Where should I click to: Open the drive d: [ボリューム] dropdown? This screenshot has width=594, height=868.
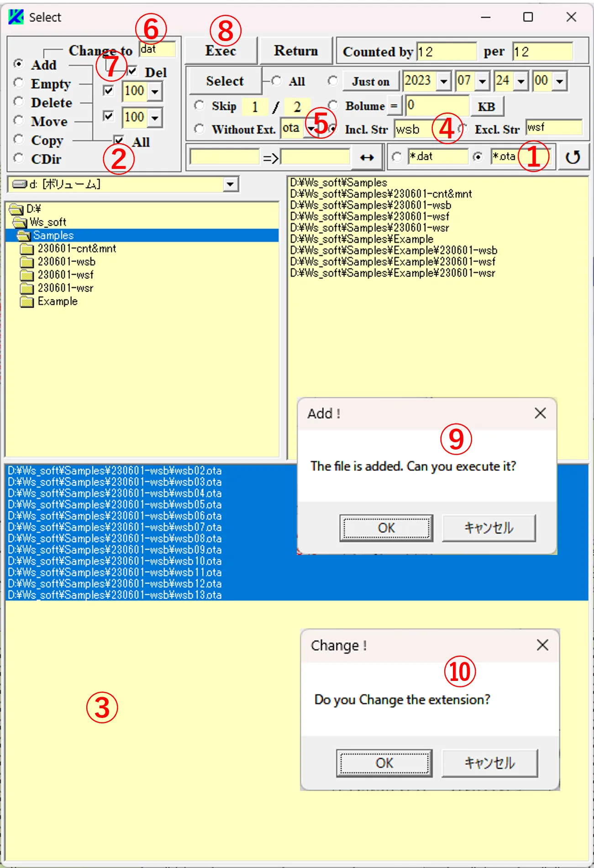pos(230,184)
